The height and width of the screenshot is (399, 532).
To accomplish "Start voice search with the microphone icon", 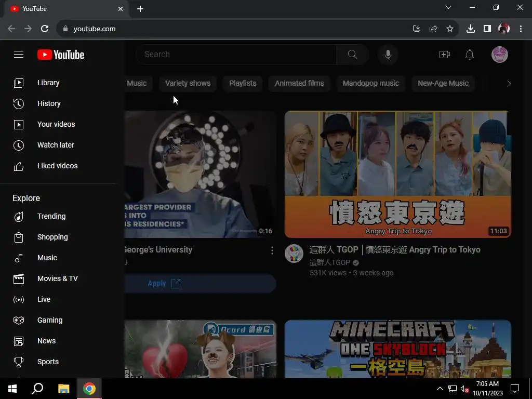I will pos(388,54).
